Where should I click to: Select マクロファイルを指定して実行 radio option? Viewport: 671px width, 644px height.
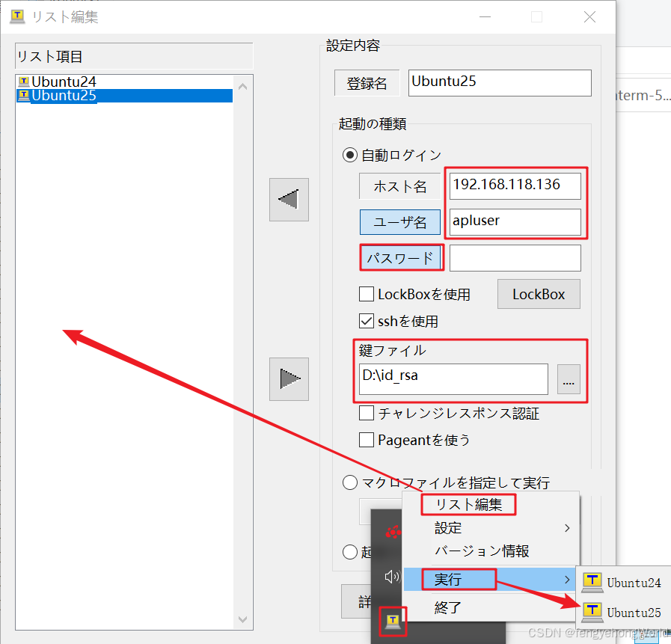349,482
